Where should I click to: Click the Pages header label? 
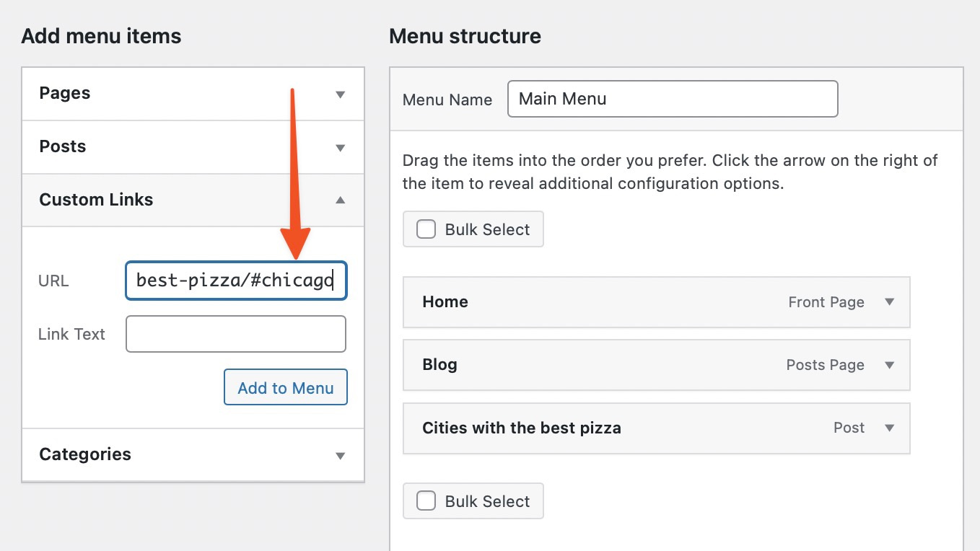[64, 93]
